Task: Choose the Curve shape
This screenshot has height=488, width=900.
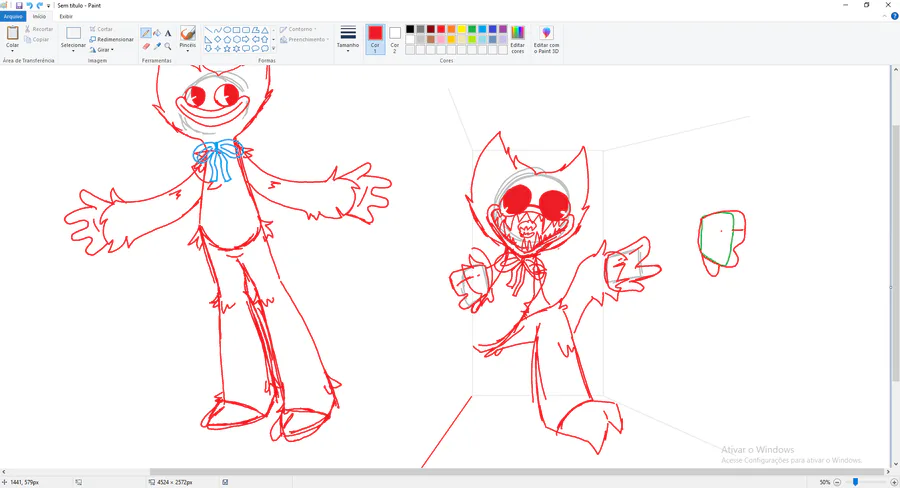Action: coord(218,30)
